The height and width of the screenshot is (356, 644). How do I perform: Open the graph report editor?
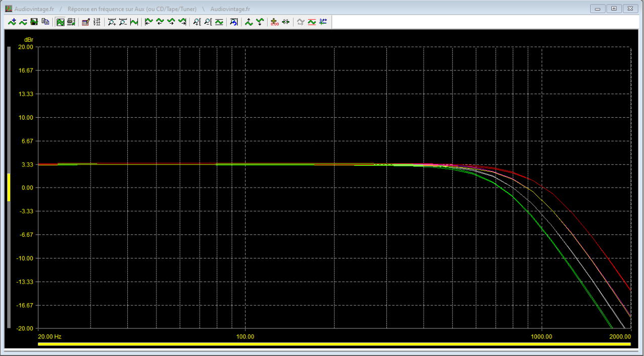pos(85,22)
